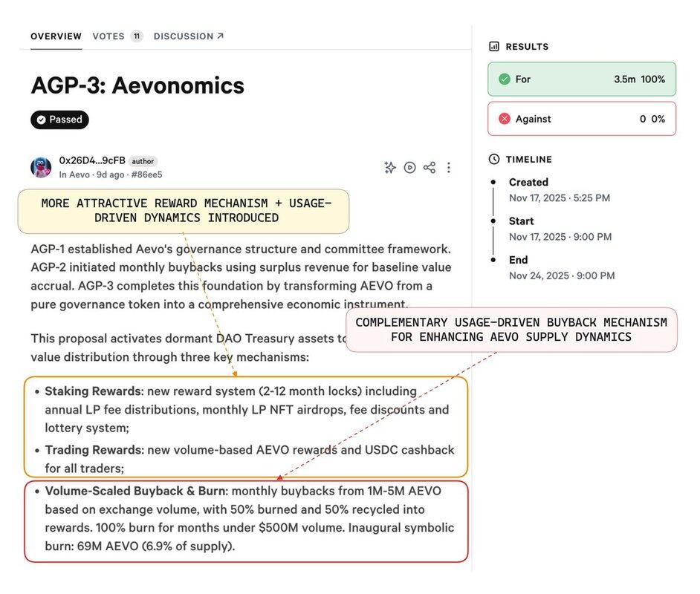The image size is (700, 594).
Task: Click the End timeline marker
Action: pyautogui.click(x=493, y=260)
